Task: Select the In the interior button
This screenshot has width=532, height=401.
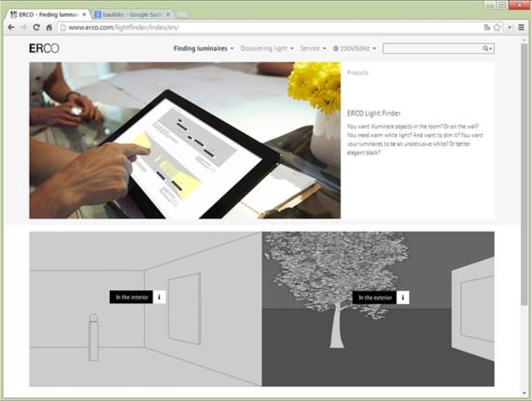Action: [131, 297]
